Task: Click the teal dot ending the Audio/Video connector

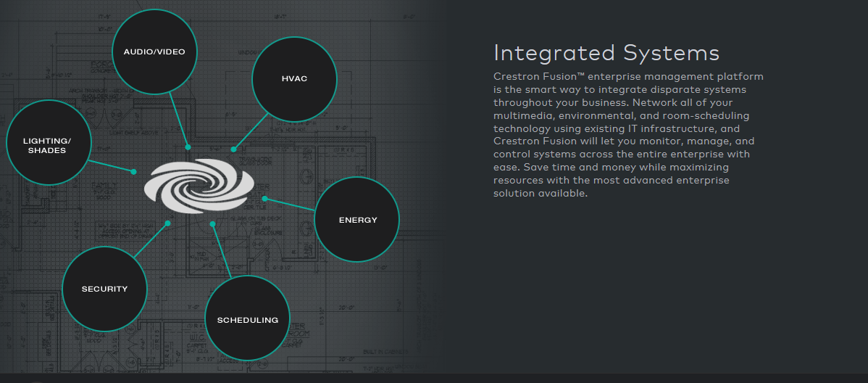Action: (188, 147)
